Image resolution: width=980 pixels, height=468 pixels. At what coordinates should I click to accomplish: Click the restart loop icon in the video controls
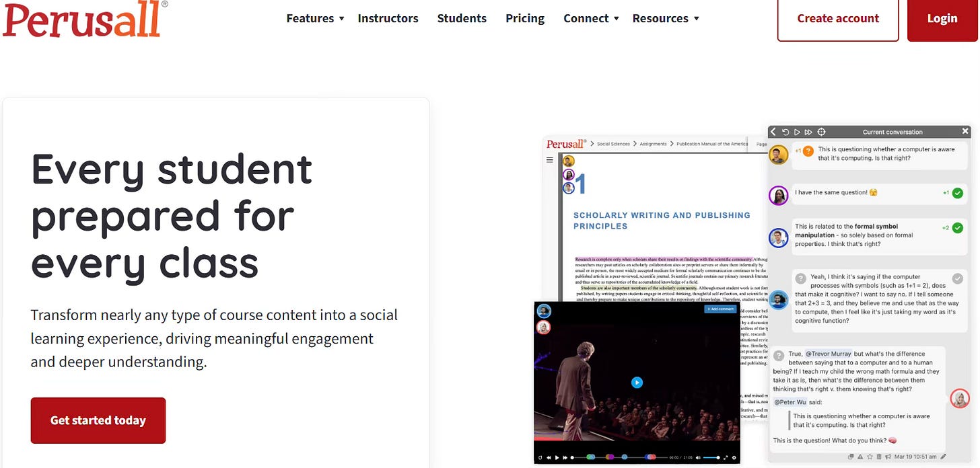[x=540, y=458]
